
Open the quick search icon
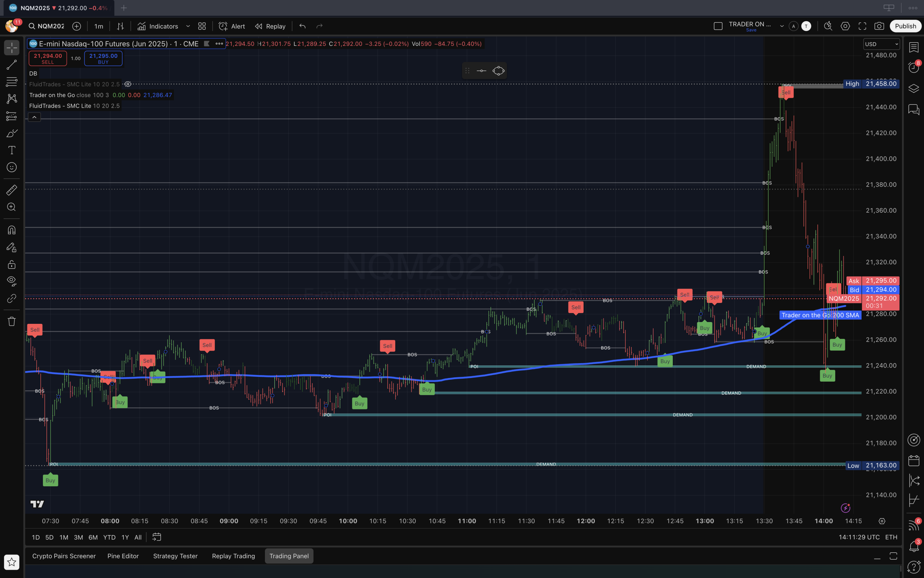point(828,26)
